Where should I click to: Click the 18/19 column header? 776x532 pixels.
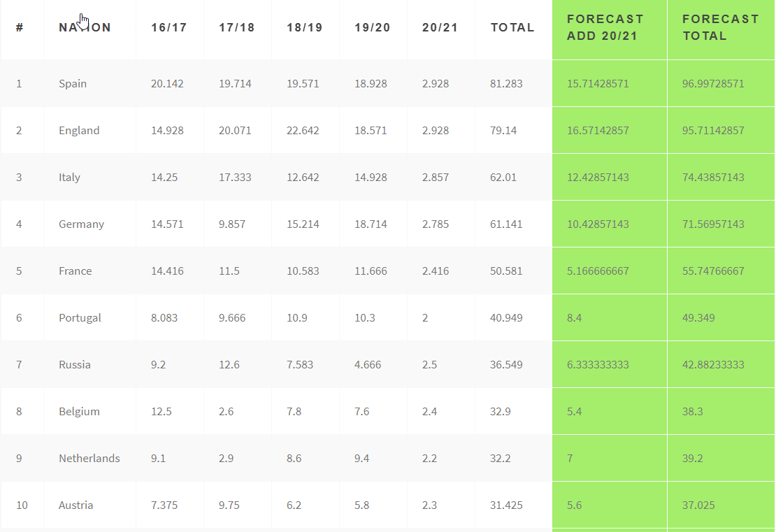[x=304, y=27]
